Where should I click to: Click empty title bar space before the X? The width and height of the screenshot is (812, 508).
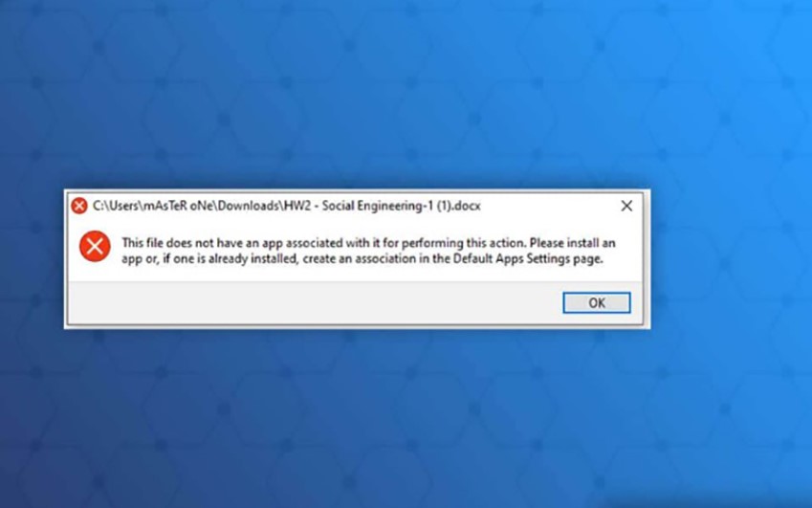(x=549, y=206)
